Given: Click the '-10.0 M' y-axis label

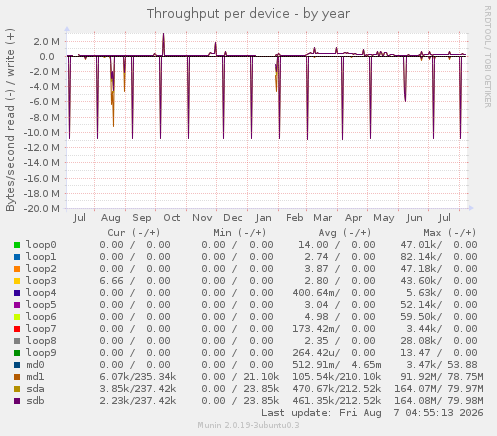Looking at the screenshot, I should click(x=42, y=133).
